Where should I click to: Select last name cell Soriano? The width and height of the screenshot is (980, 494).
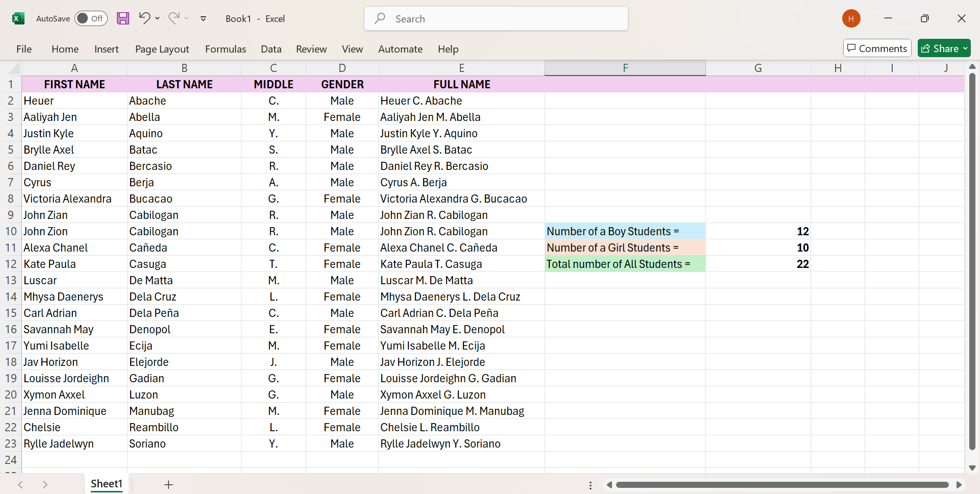click(184, 443)
